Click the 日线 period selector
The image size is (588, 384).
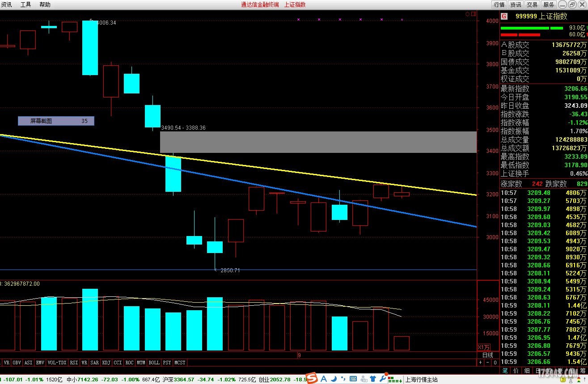(x=488, y=355)
